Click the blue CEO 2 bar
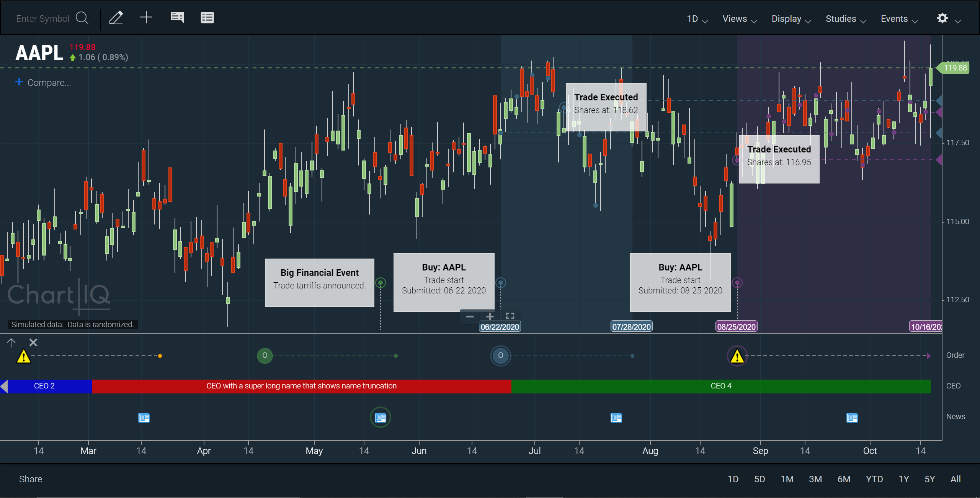This screenshot has height=498, width=980. click(46, 386)
